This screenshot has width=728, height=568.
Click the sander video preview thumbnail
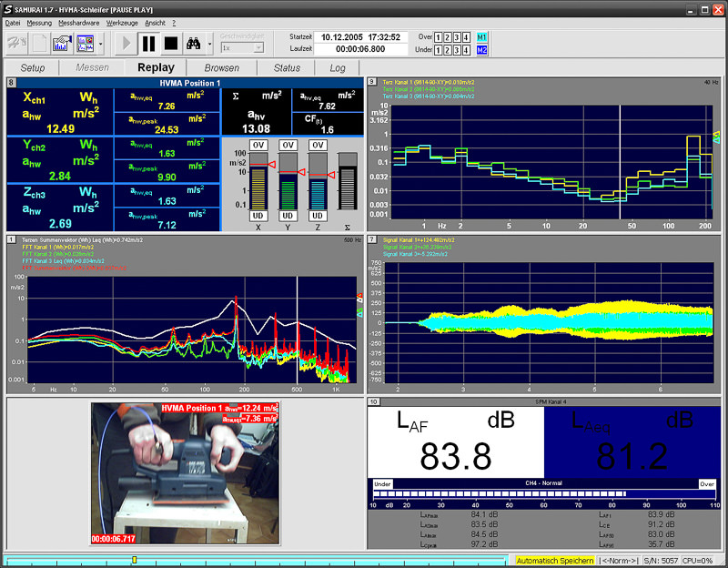(185, 473)
